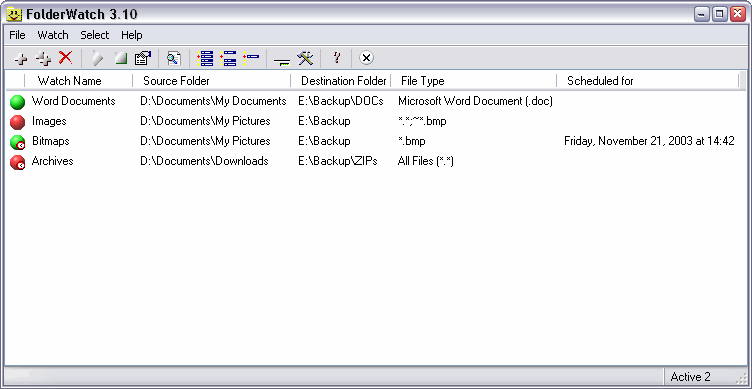The image size is (752, 389).
Task: Click the circled X exit toolbar icon
Action: pyautogui.click(x=366, y=58)
